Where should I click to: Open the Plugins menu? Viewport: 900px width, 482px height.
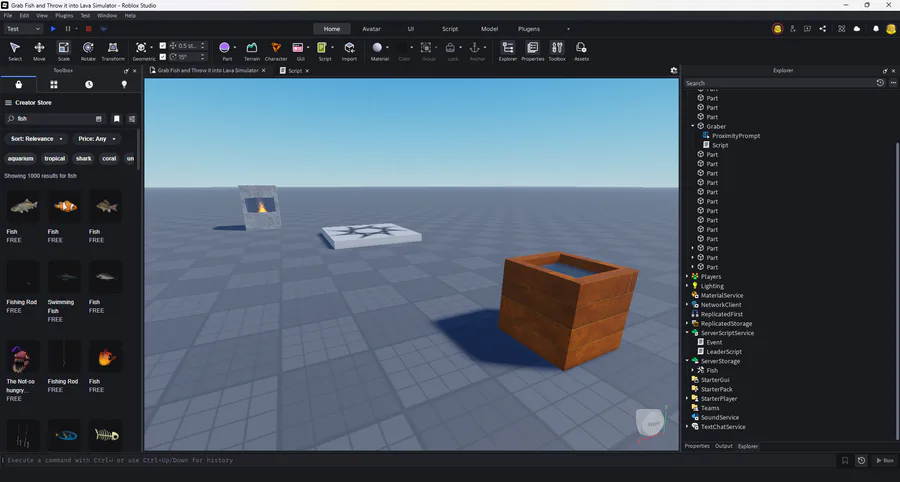(64, 15)
